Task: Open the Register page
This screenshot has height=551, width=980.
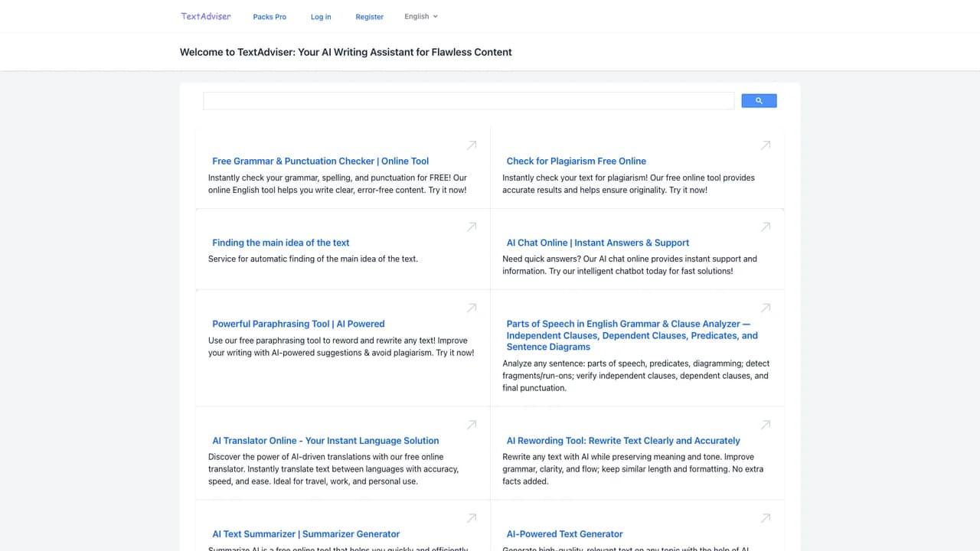Action: (370, 17)
